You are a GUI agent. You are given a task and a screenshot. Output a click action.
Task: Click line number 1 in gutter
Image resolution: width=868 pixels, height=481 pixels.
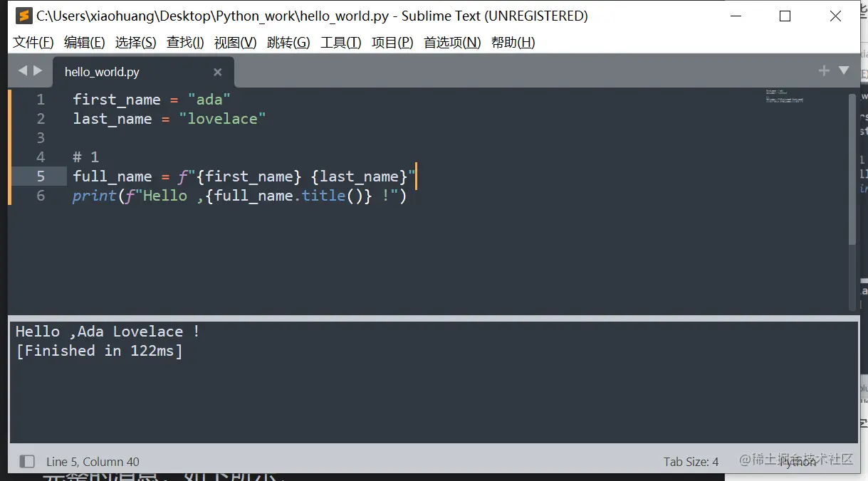pos(41,100)
